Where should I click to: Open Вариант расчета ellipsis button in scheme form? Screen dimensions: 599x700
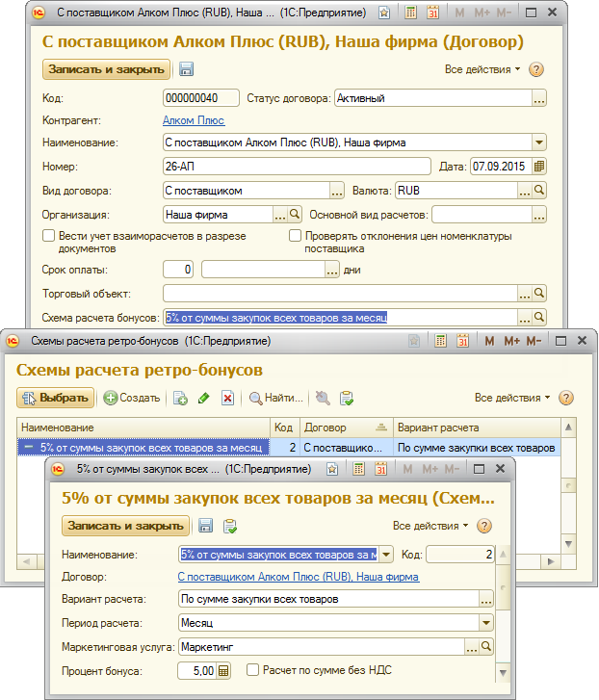[486, 599]
